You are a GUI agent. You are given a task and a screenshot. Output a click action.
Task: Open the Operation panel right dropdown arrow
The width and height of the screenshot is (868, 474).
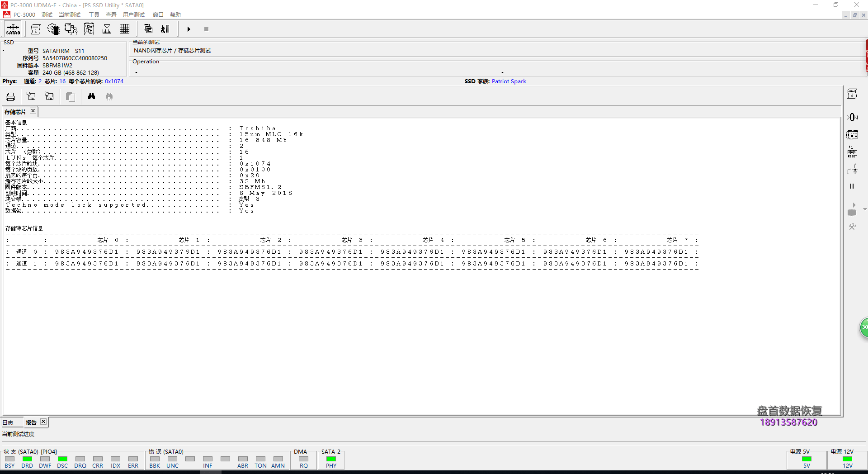pos(502,72)
